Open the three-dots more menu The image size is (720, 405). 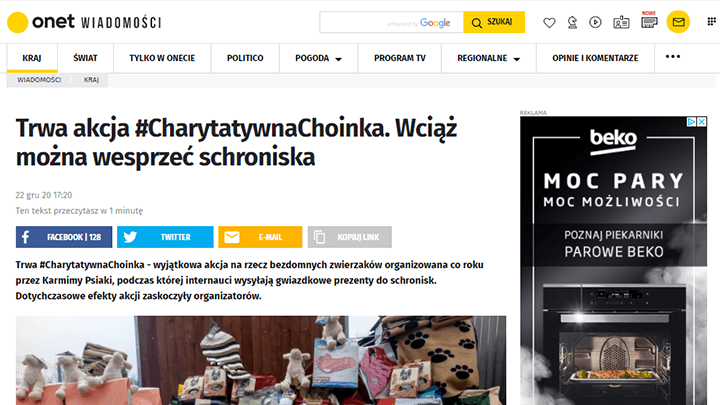673,57
